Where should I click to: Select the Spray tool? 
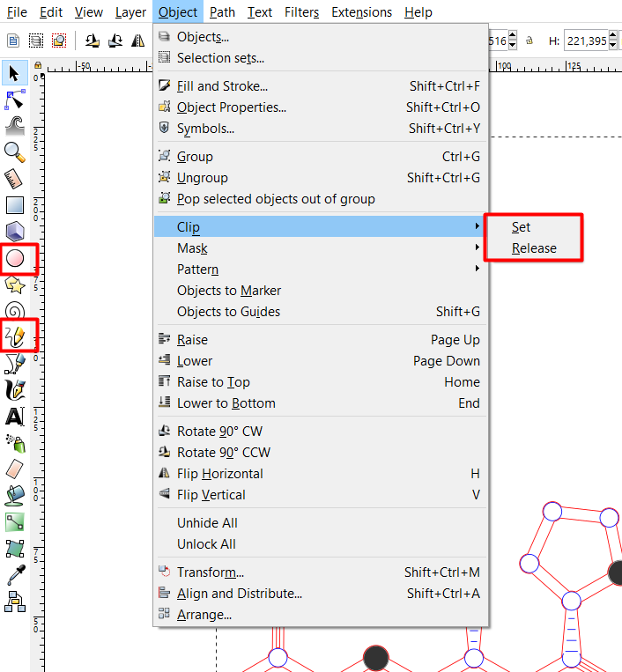pos(15,443)
